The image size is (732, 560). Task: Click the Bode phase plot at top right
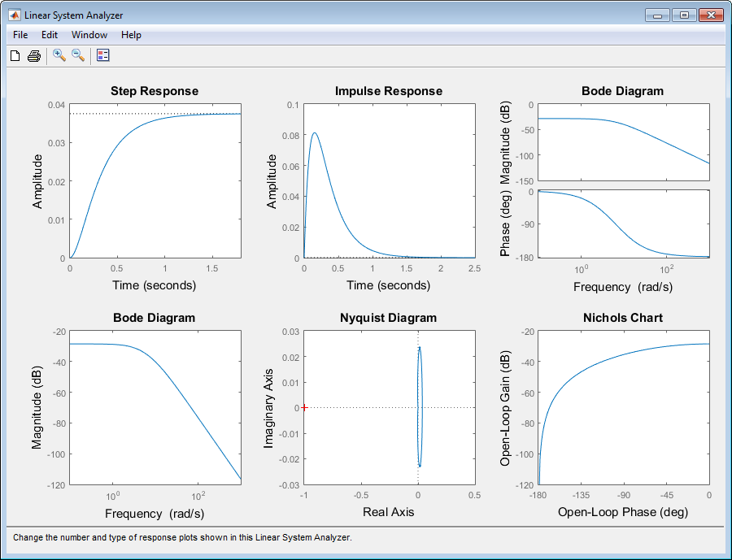tap(623, 224)
